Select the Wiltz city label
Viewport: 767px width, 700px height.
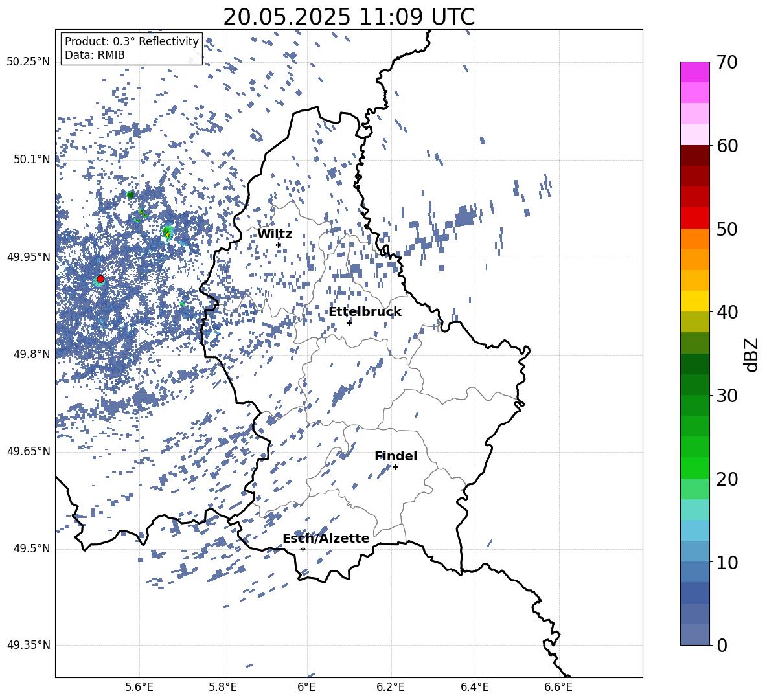(x=275, y=234)
